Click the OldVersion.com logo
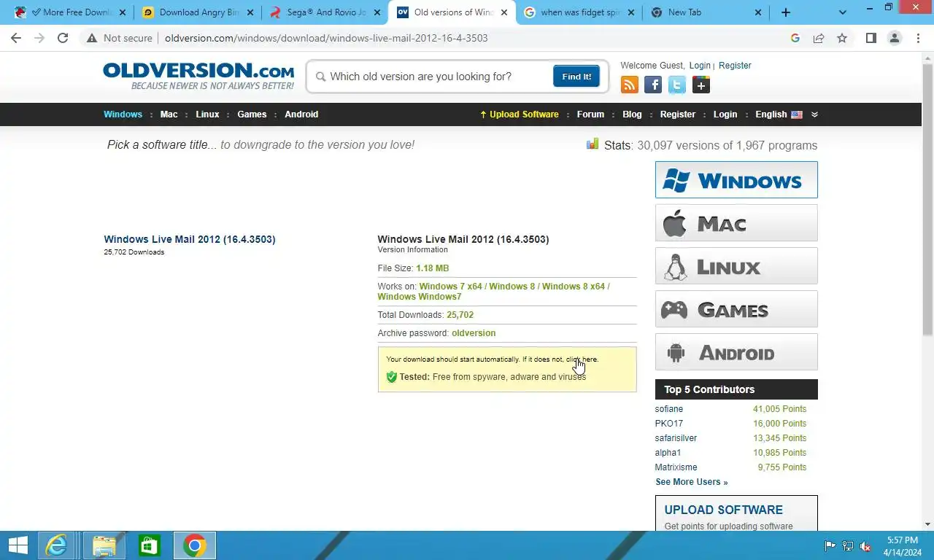This screenshot has height=560, width=934. (198, 76)
